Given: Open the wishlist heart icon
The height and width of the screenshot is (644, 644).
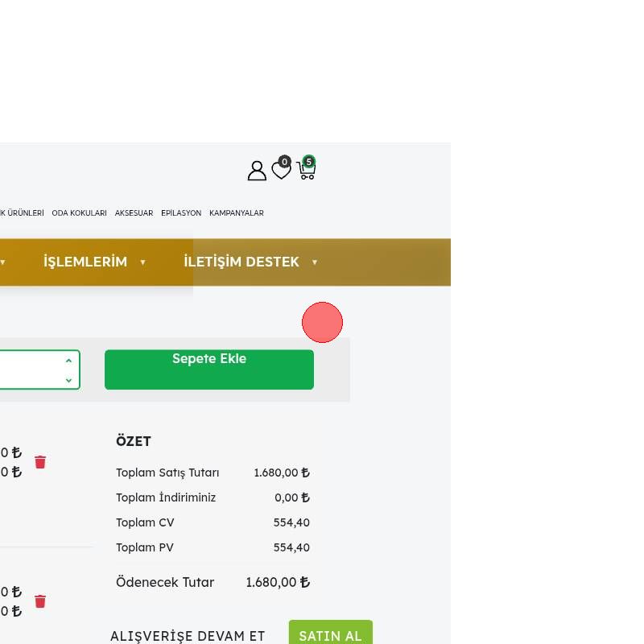Looking at the screenshot, I should click(x=281, y=171).
